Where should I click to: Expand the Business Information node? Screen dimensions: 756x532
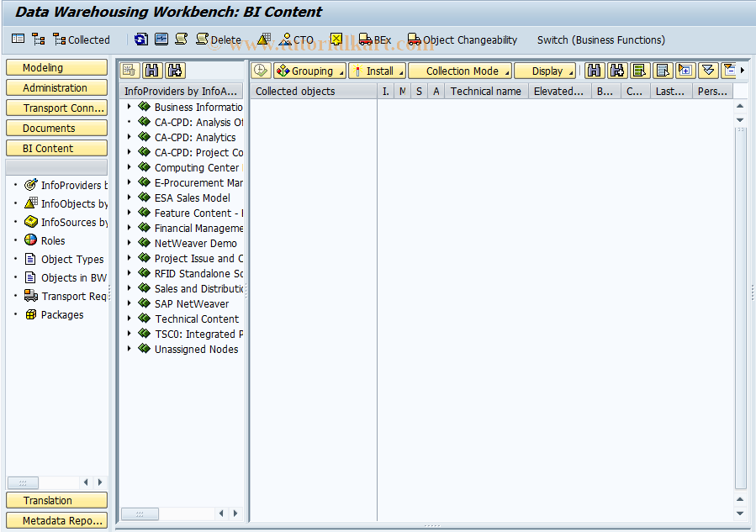[x=129, y=107]
